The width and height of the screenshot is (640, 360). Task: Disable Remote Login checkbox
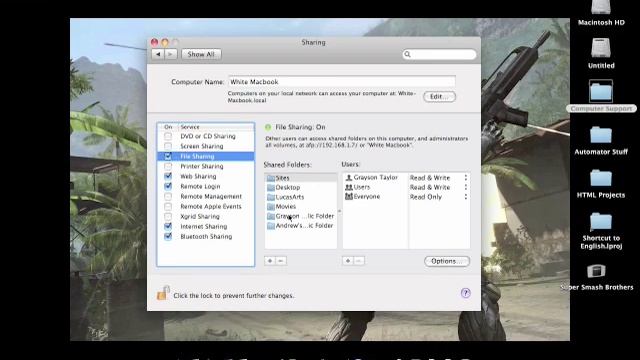pyautogui.click(x=168, y=186)
